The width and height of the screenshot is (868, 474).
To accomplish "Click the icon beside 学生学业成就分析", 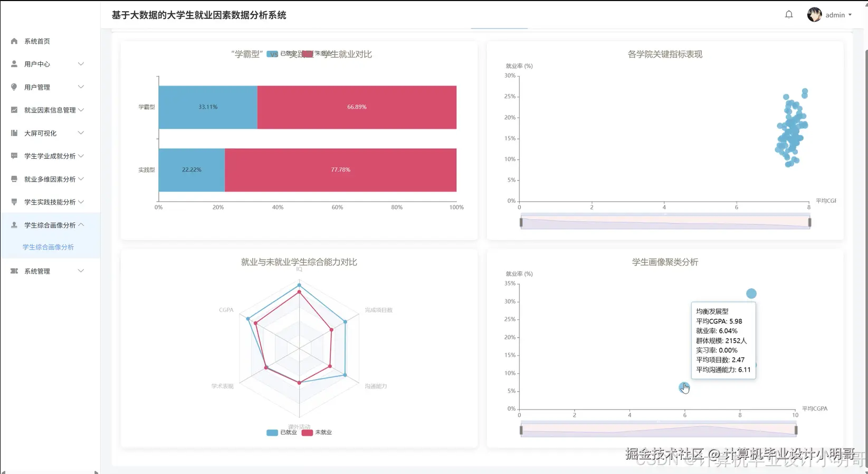I will click(14, 156).
